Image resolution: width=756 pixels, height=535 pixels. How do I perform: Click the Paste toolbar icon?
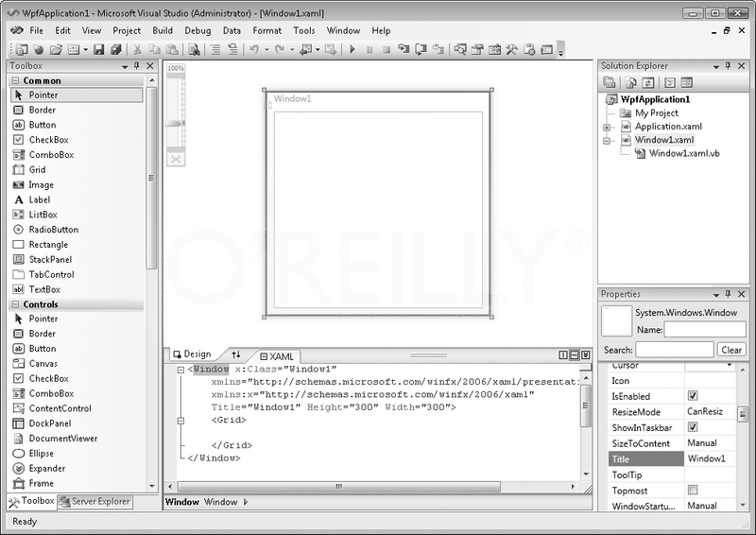(x=172, y=49)
